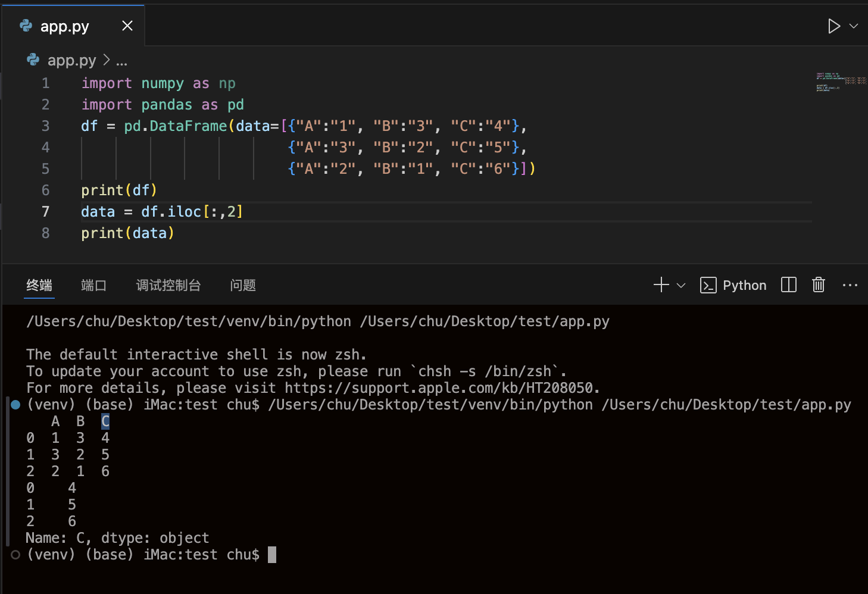
Task: Click line number 7 in the gutter
Action: tap(45, 212)
